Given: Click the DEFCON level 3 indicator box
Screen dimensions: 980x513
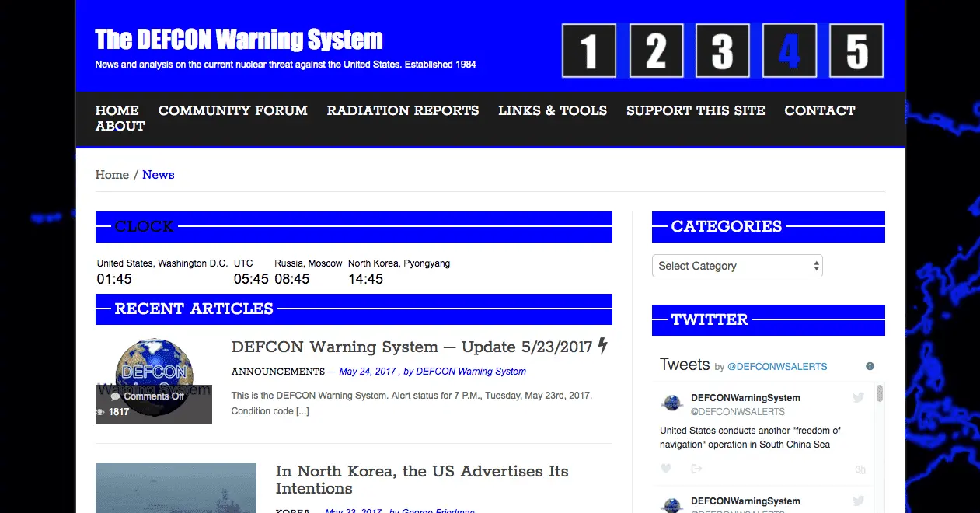Looking at the screenshot, I should pos(723,51).
